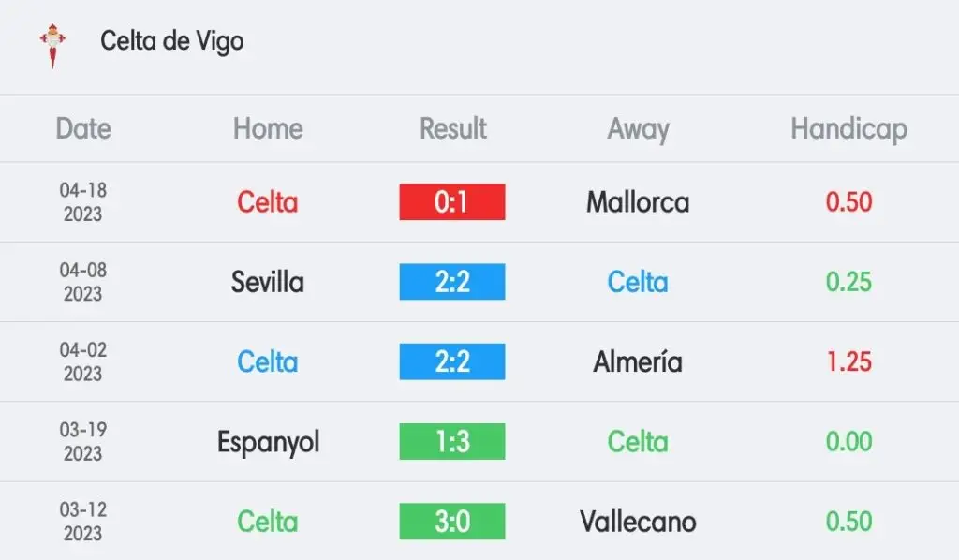
Task: Select the 03-12 2023 match date
Action: (83, 522)
